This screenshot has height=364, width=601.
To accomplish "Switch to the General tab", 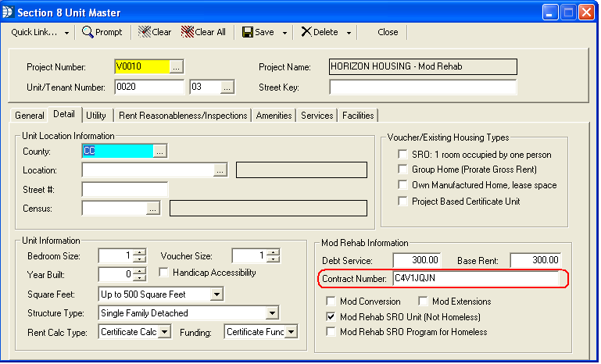I will 30,116.
